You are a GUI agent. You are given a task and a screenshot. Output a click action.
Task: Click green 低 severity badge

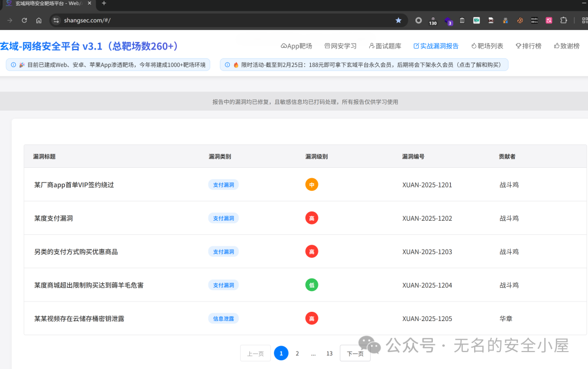311,285
